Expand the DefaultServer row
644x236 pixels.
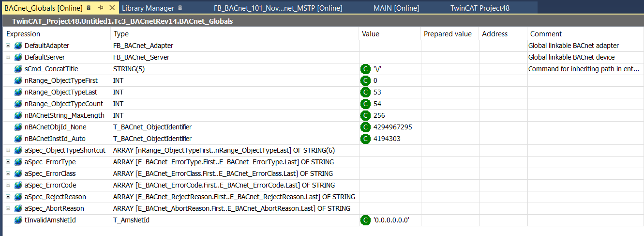click(8, 57)
